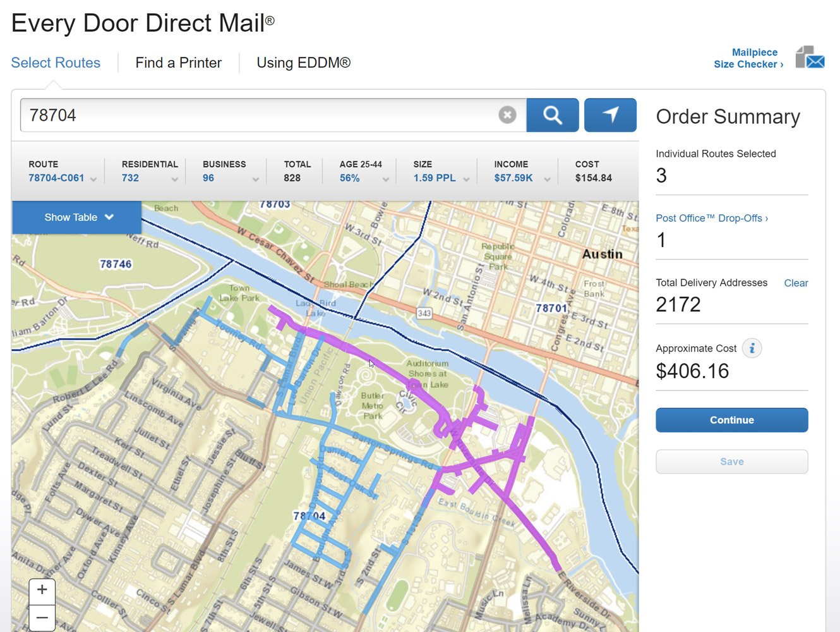The image size is (840, 632).
Task: Click residential count 732
Action: pyautogui.click(x=130, y=178)
